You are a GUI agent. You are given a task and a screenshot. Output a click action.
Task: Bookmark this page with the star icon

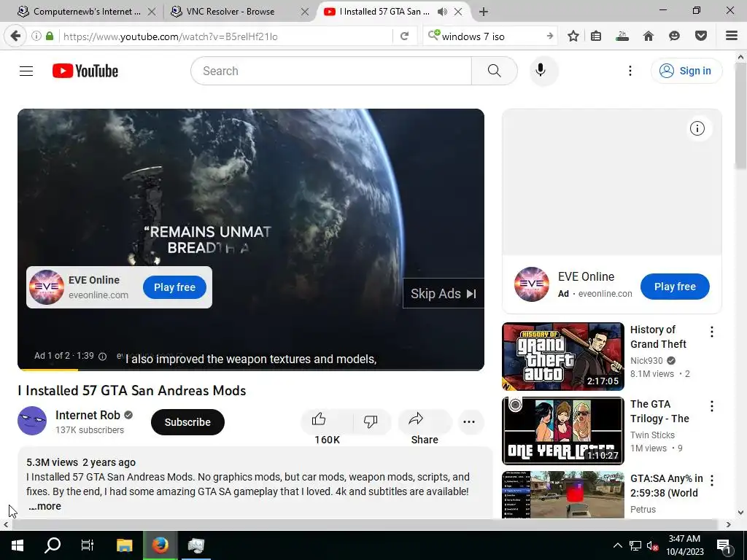point(573,36)
